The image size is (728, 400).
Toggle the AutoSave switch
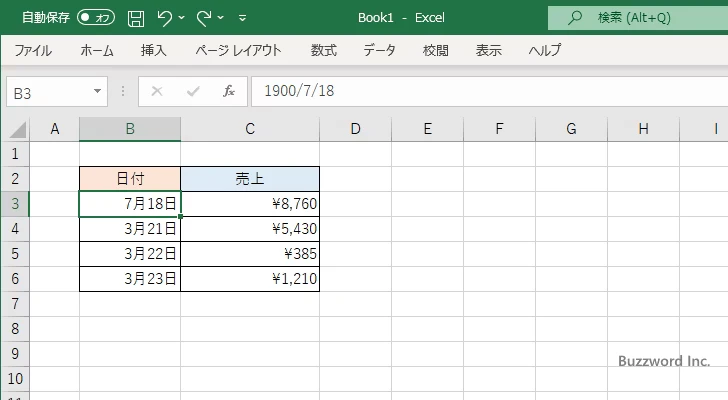(x=96, y=18)
